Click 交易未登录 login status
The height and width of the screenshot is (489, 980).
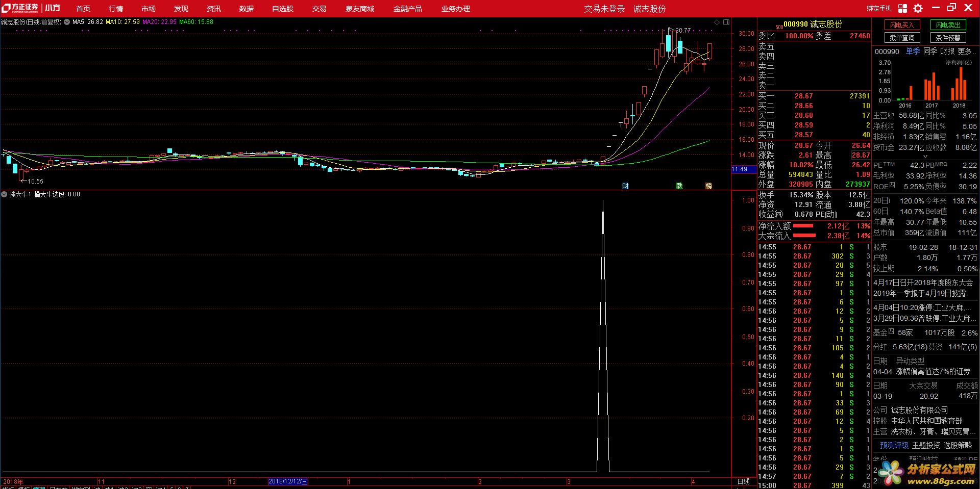click(x=604, y=9)
